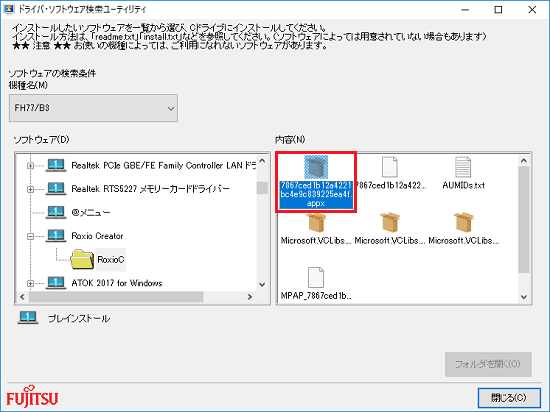Select the Realtek PCIe GBE/FE computer icon
550x412 pixels.
click(56, 165)
